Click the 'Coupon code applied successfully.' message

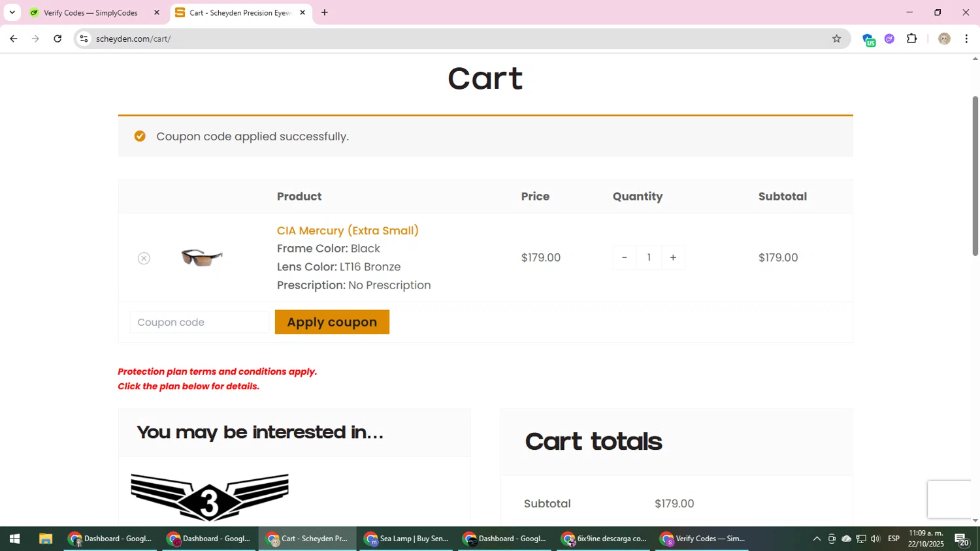252,136
